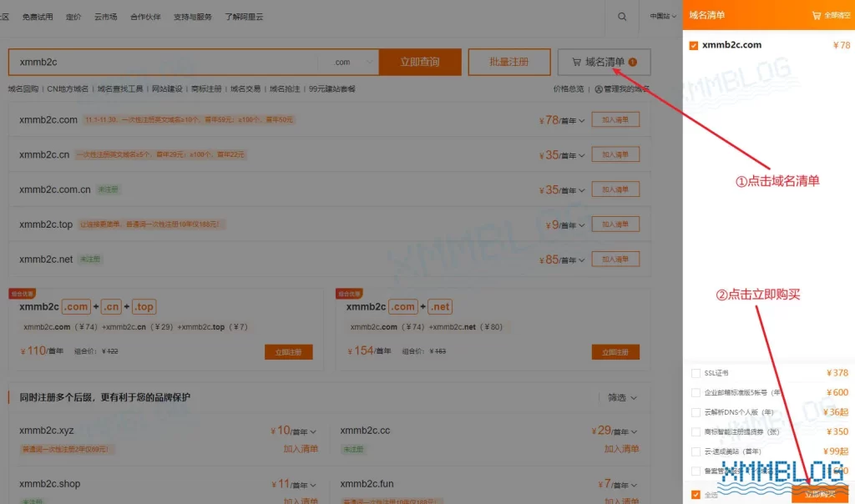The image size is (855, 504).
Task: Check the 云解析DNS个人版 option
Action: (696, 412)
